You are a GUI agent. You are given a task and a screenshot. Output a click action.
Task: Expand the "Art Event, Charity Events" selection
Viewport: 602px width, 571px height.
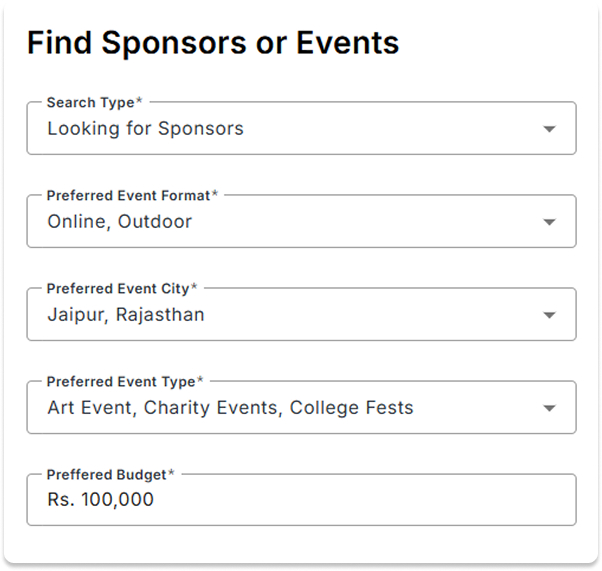(x=230, y=408)
